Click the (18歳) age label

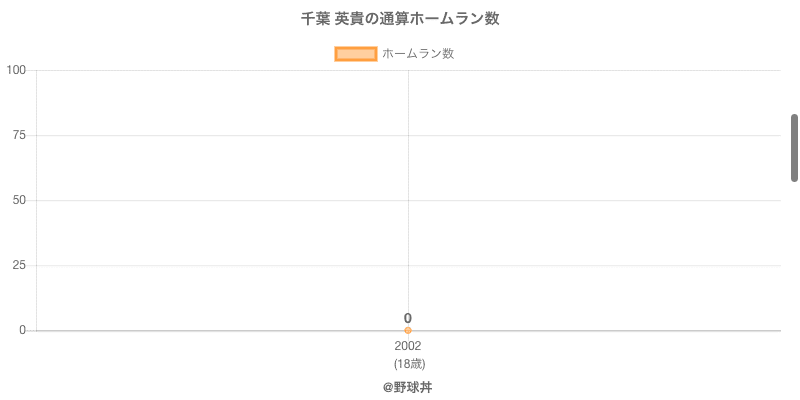pos(408,363)
